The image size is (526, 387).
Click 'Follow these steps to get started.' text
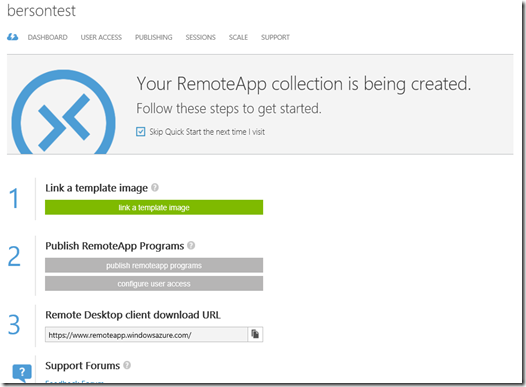tap(229, 109)
